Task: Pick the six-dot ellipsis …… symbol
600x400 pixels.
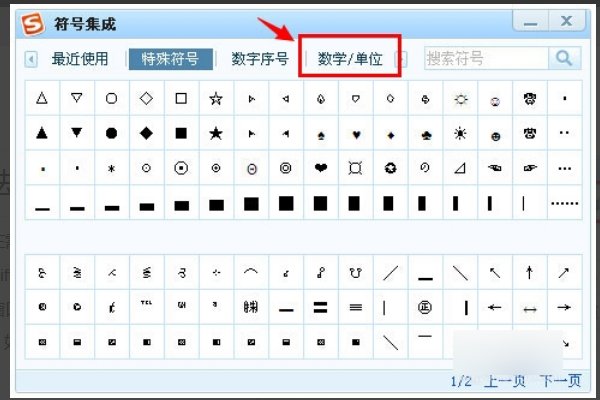Action: coord(565,202)
